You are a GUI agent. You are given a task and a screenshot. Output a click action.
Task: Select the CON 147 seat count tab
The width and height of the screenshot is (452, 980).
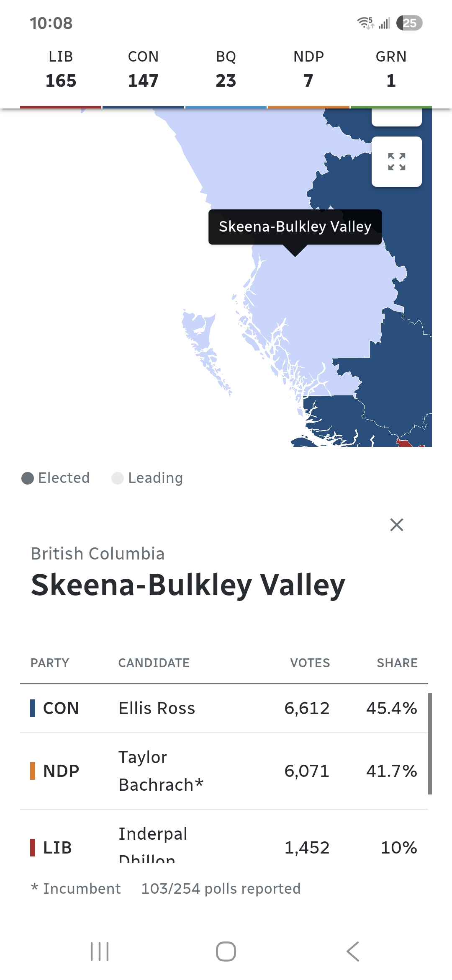143,70
